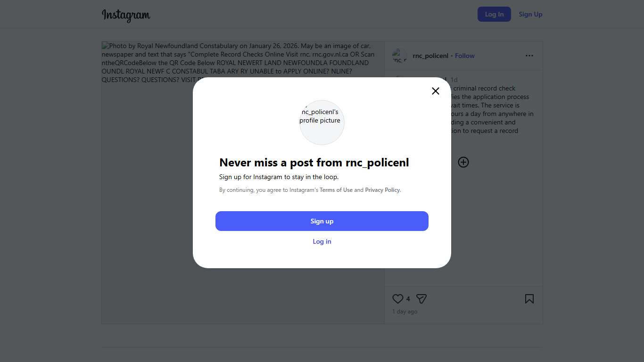Share the post using the paper plane icon
Screen dimensions: 644x362
pyautogui.click(x=421, y=299)
